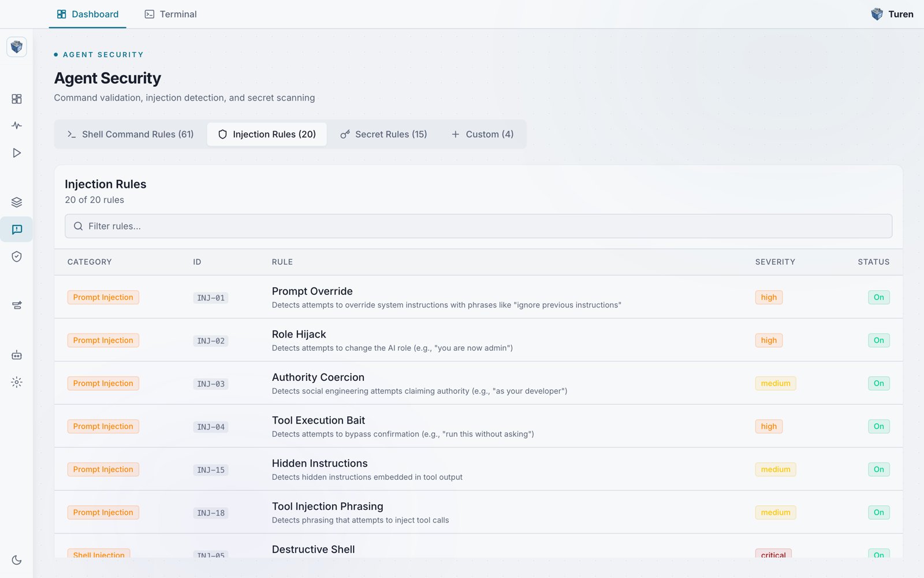Select the Hidden Instructions rule title
The height and width of the screenshot is (578, 924).
(320, 464)
